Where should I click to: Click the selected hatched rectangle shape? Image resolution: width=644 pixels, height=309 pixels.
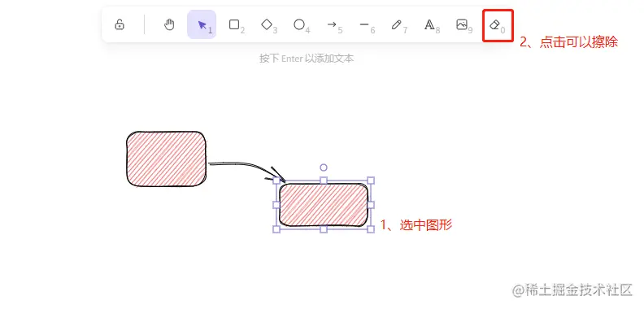[324, 205]
